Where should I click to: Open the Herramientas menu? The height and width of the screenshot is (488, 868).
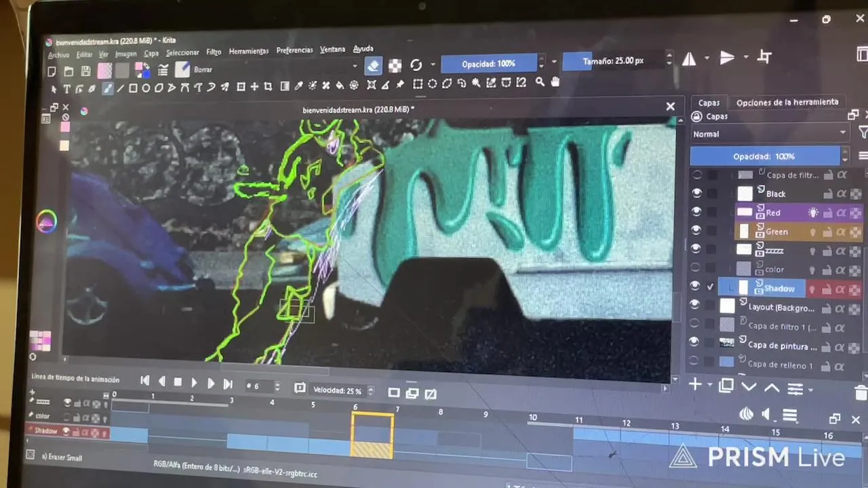(x=248, y=51)
